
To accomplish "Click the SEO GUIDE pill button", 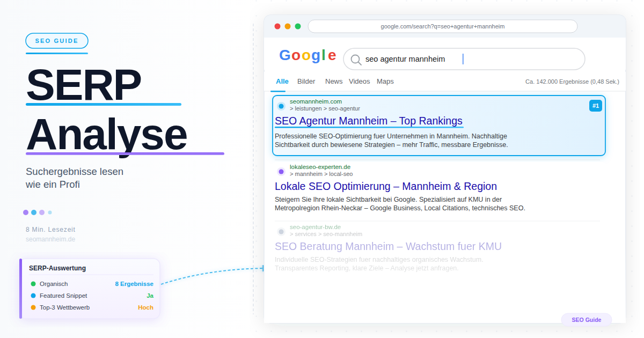I will (57, 41).
